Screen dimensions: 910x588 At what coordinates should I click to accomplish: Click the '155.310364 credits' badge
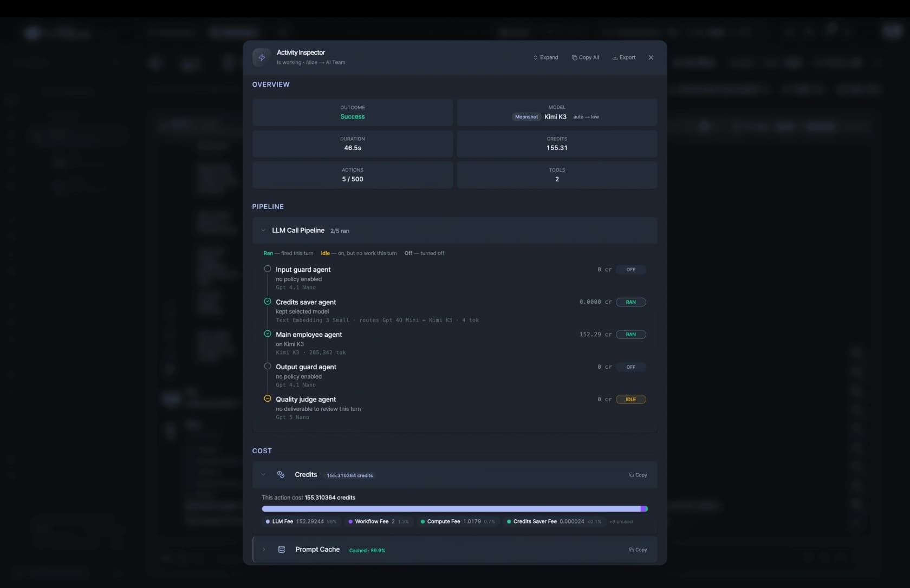click(x=349, y=475)
